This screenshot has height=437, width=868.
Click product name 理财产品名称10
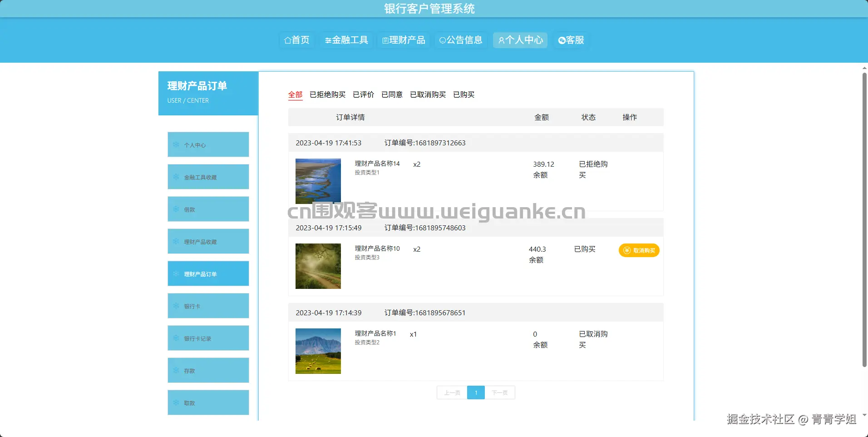point(377,248)
